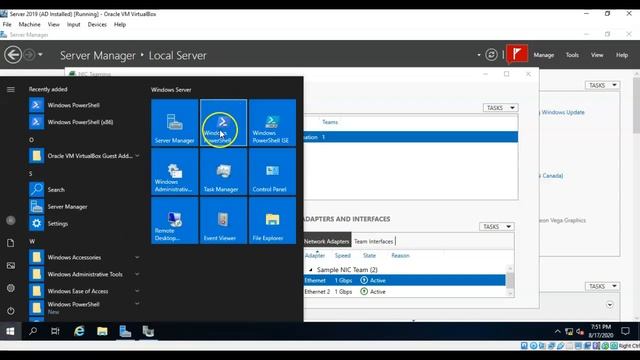Click the user account icon in Start rail
640x360 pixels.
pyautogui.click(x=11, y=220)
